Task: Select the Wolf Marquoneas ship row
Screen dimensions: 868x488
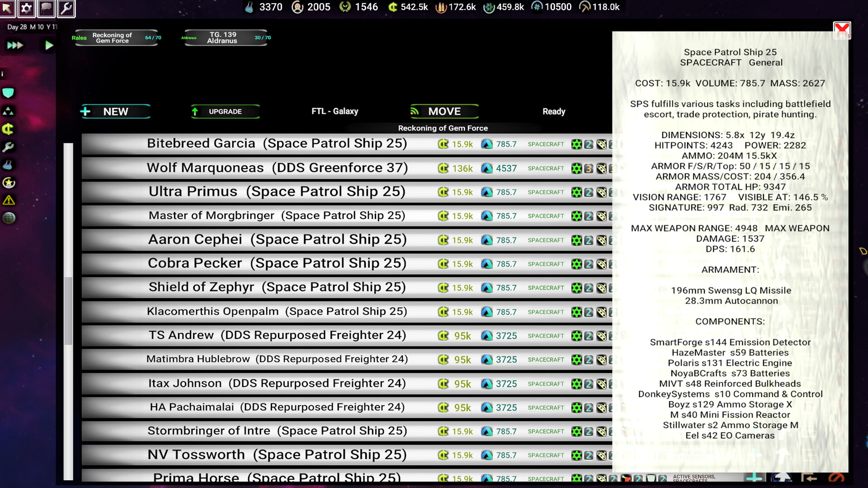Action: [x=277, y=168]
